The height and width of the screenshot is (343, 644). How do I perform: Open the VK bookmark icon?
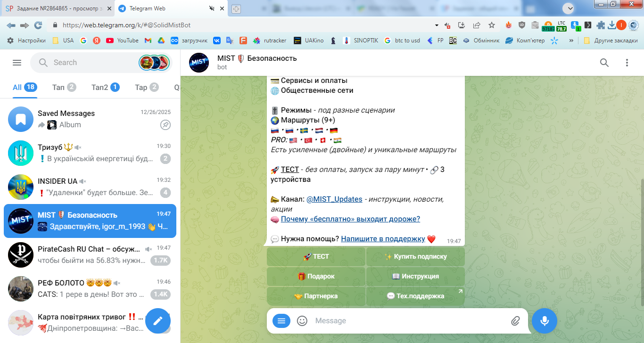(x=217, y=41)
